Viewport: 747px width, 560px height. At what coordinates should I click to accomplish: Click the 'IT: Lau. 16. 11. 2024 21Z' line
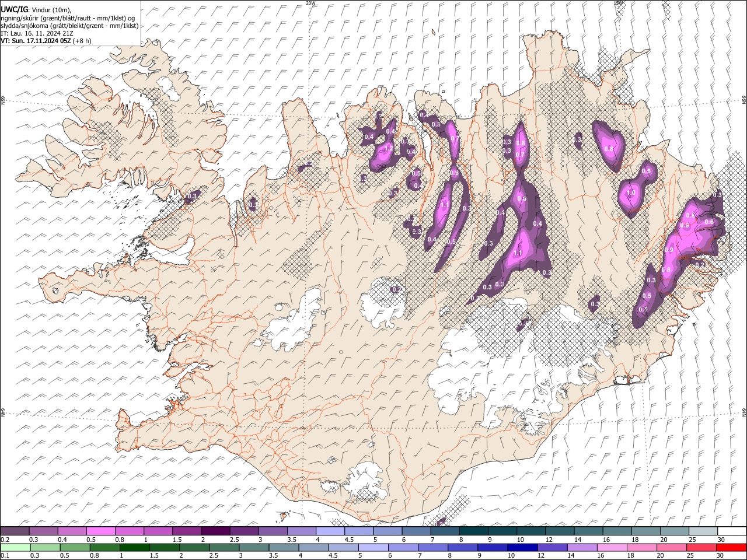click(37, 33)
